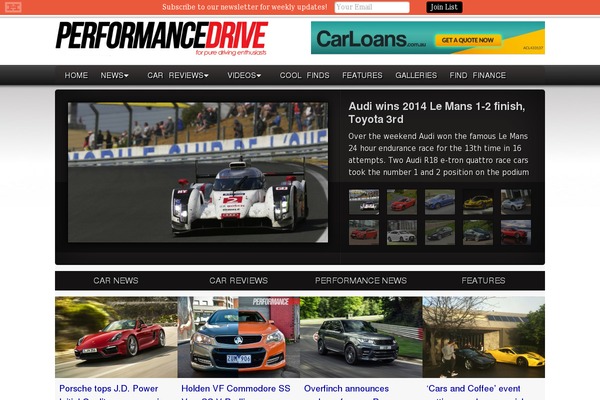This screenshot has height=400, width=600.
Task: Open the red Porsche Boxster article image
Action: [x=116, y=337]
